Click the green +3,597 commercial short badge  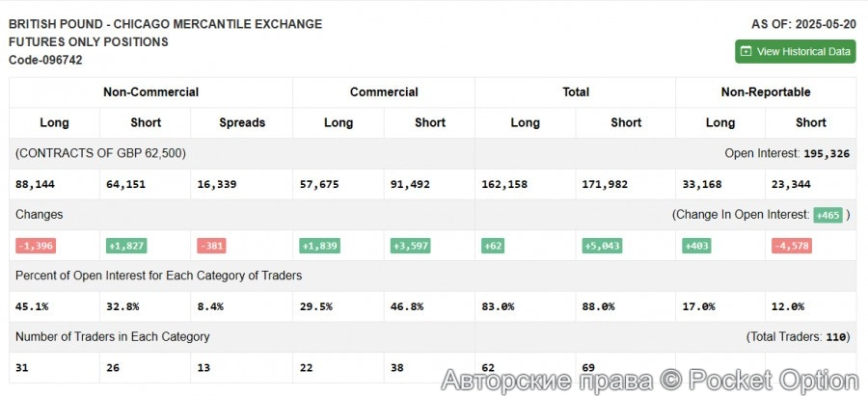(x=411, y=246)
